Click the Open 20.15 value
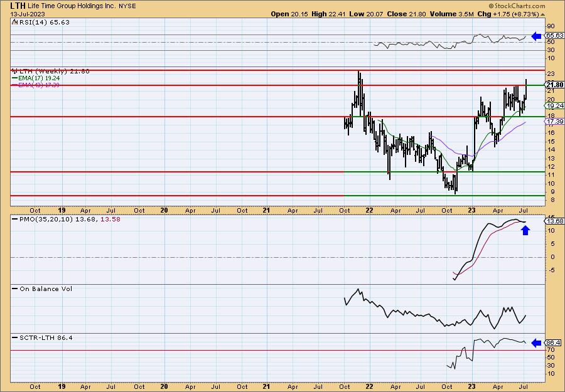The image size is (565, 392). pyautogui.click(x=289, y=14)
